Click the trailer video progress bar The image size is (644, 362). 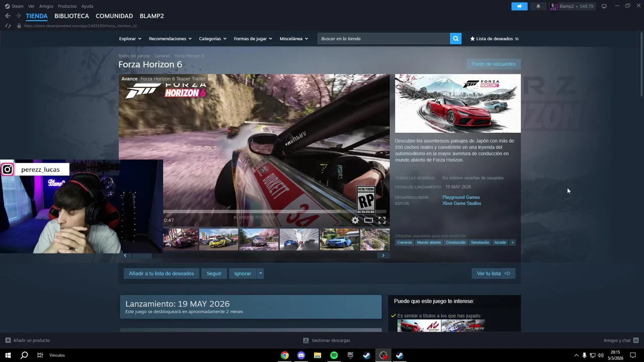(x=274, y=211)
